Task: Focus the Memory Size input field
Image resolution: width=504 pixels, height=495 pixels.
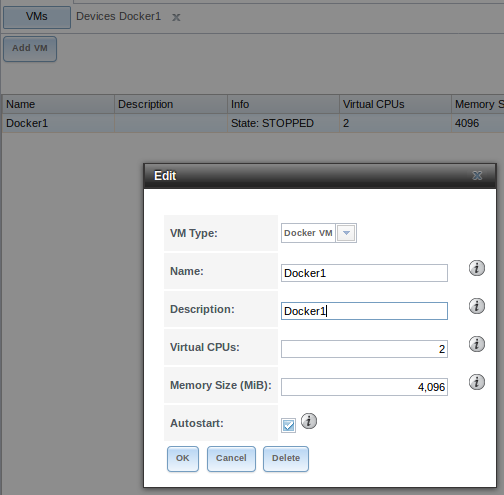Action: tap(364, 387)
